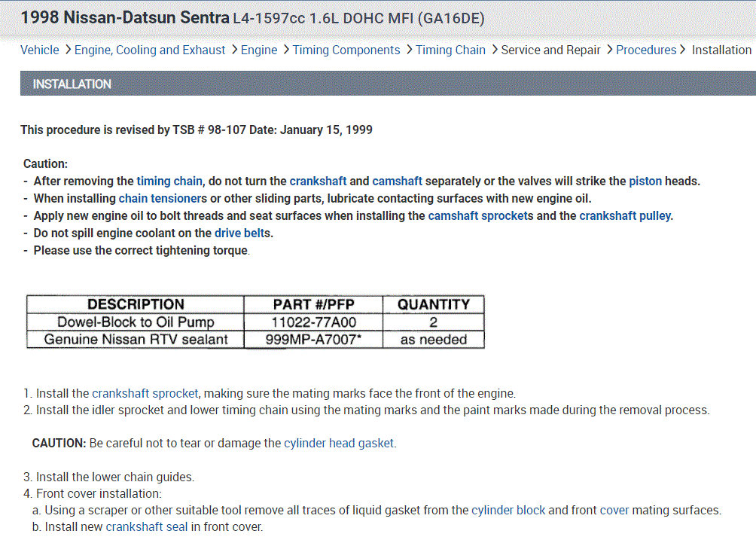The height and width of the screenshot is (546, 756).
Task: Open the 'crankshaft sprocket' link in step 1
Action: click(145, 394)
